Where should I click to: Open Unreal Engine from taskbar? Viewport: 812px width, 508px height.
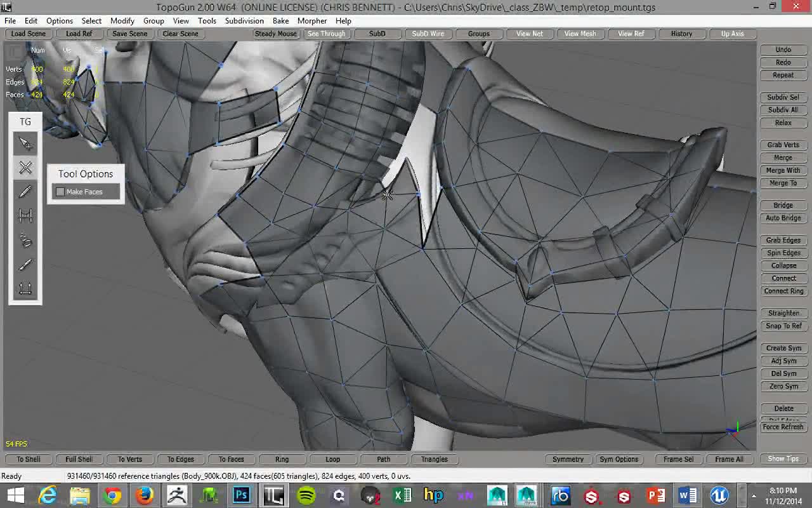point(719,495)
